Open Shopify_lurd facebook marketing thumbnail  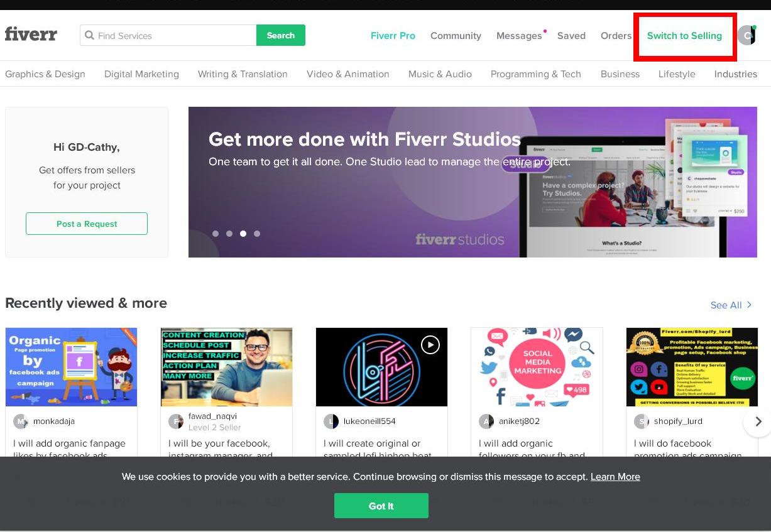(692, 367)
